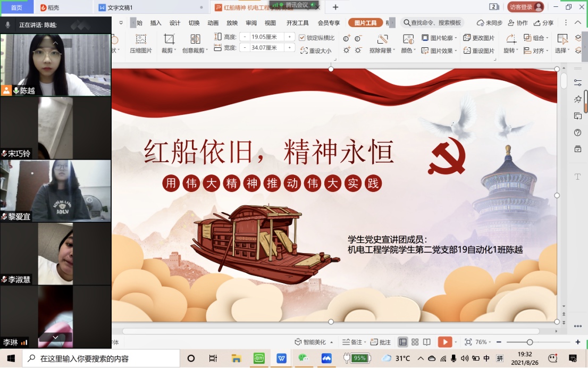The image size is (588, 368).
Task: Toggle the 备注 notes pane
Action: [352, 342]
